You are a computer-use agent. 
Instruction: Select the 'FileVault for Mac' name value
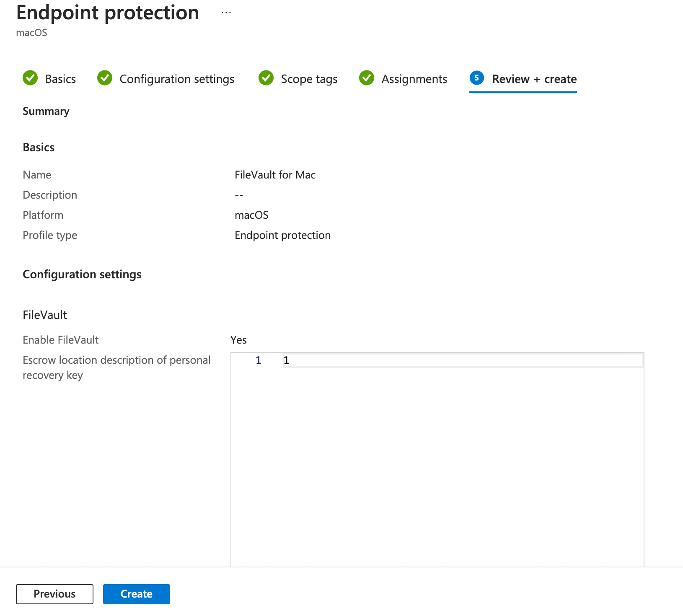click(275, 175)
